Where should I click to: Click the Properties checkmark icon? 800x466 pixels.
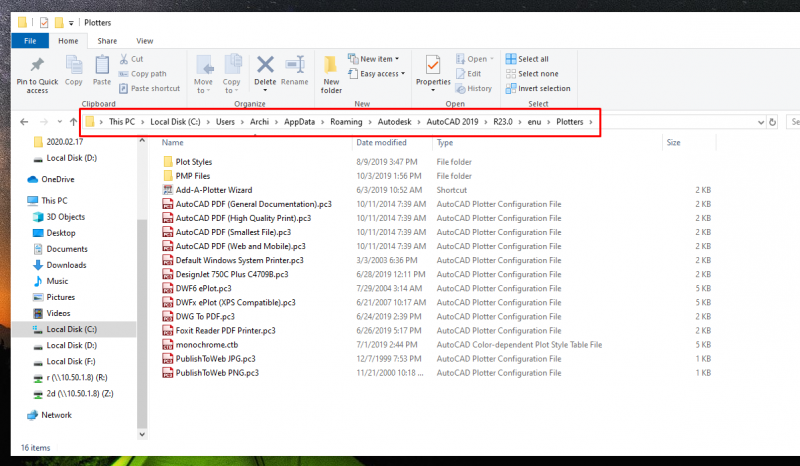(x=433, y=65)
